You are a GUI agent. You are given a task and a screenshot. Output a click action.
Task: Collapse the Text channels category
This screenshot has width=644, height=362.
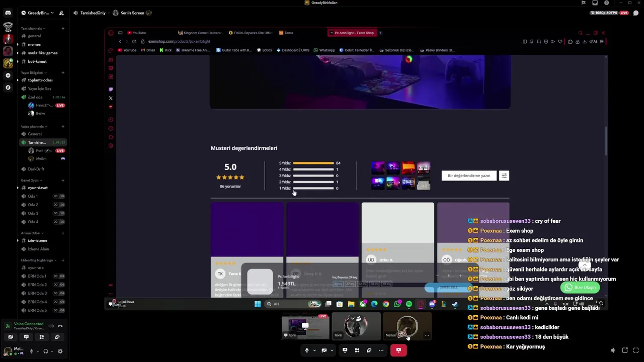coord(33,28)
